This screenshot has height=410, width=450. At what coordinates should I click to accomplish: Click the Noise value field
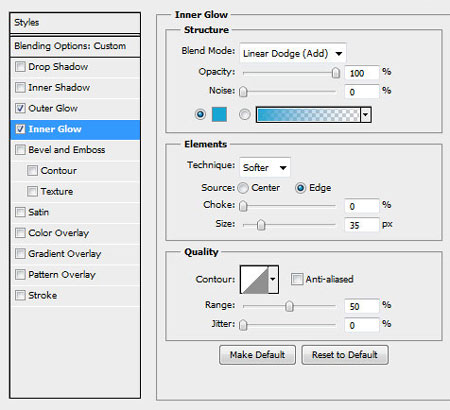(362, 92)
